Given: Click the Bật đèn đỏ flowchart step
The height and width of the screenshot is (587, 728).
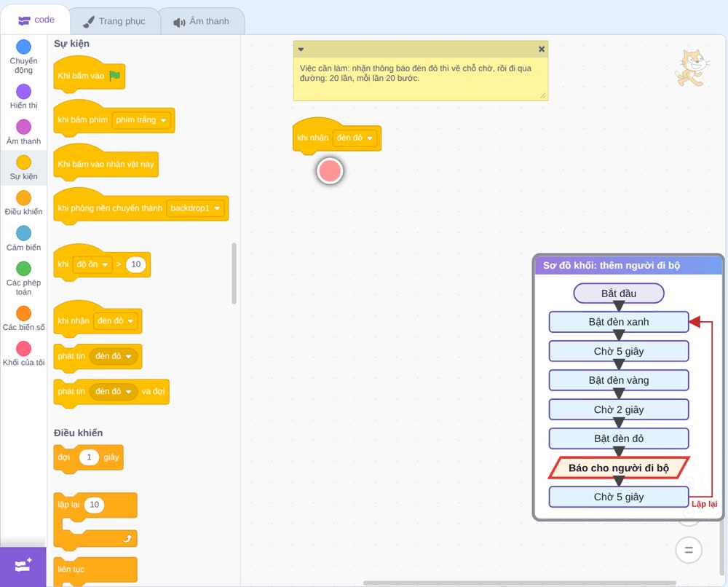Looking at the screenshot, I should (618, 438).
